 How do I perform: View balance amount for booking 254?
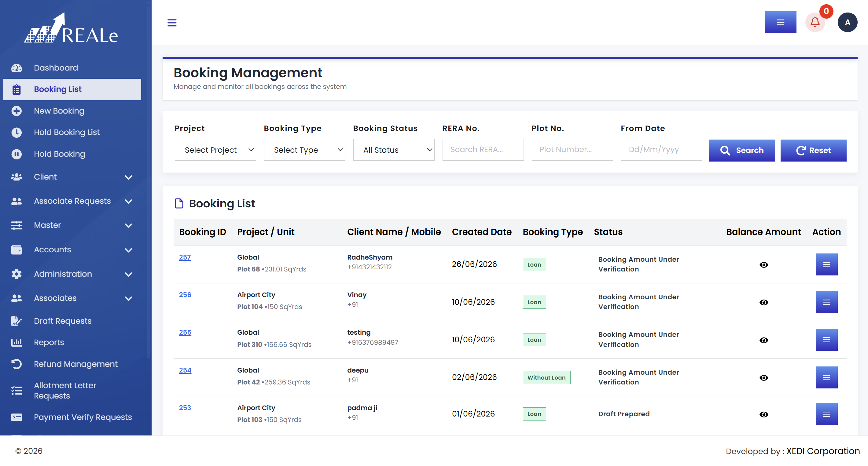(763, 378)
